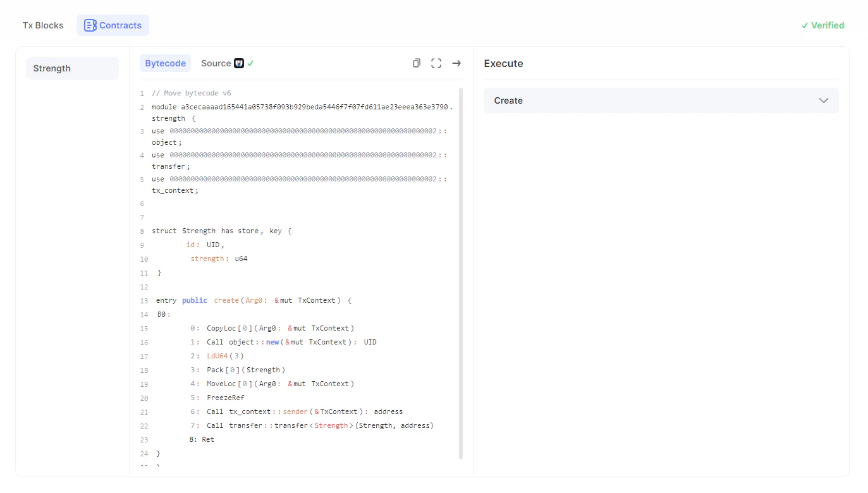The width and height of the screenshot is (868, 493).
Task: Select the Strength module in sidebar
Action: pos(72,68)
